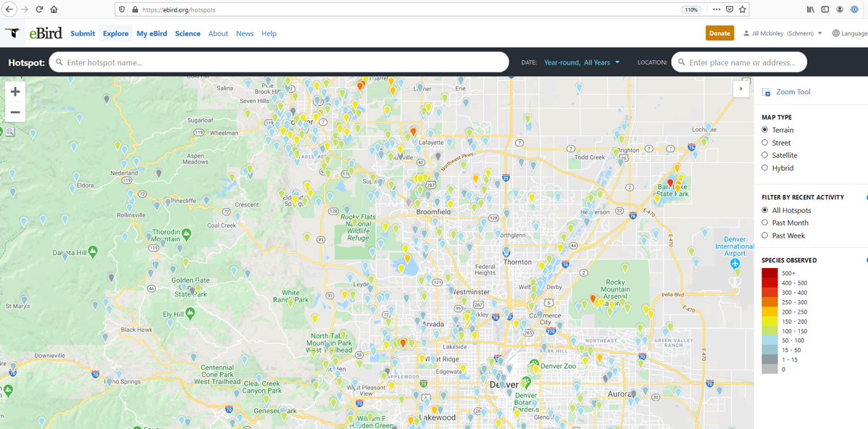This screenshot has width=868, height=429.
Task: Click the Broomfield city label on map
Action: pos(433,212)
